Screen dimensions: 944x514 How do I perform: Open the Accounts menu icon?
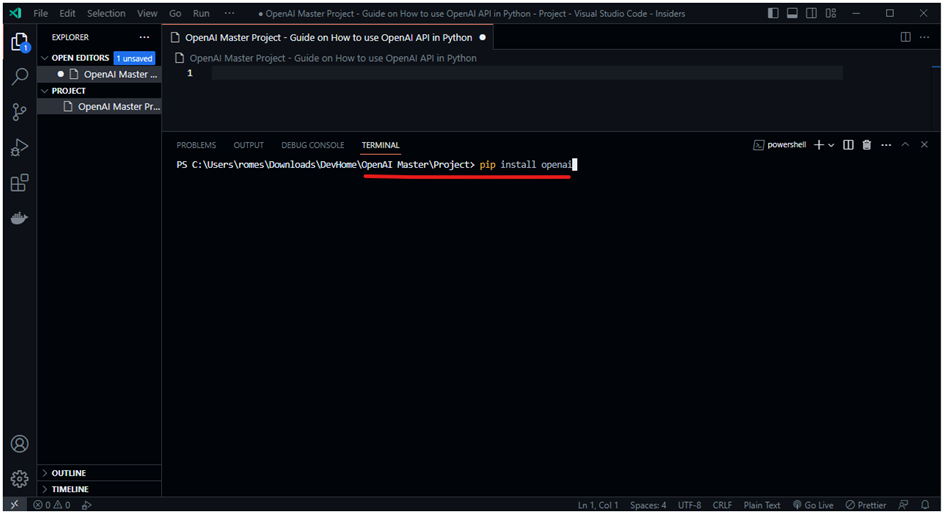point(19,444)
